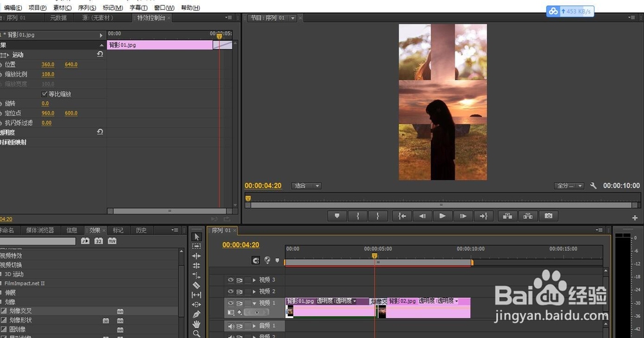Open the 字幕(T) menu
Image resolution: width=644 pixels, height=338 pixels.
(x=138, y=8)
